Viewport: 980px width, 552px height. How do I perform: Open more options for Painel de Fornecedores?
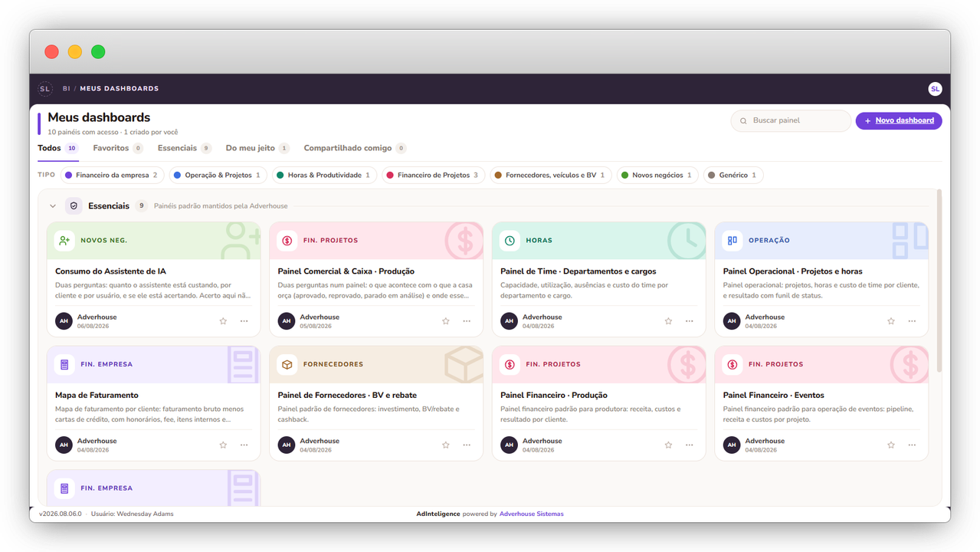467,445
